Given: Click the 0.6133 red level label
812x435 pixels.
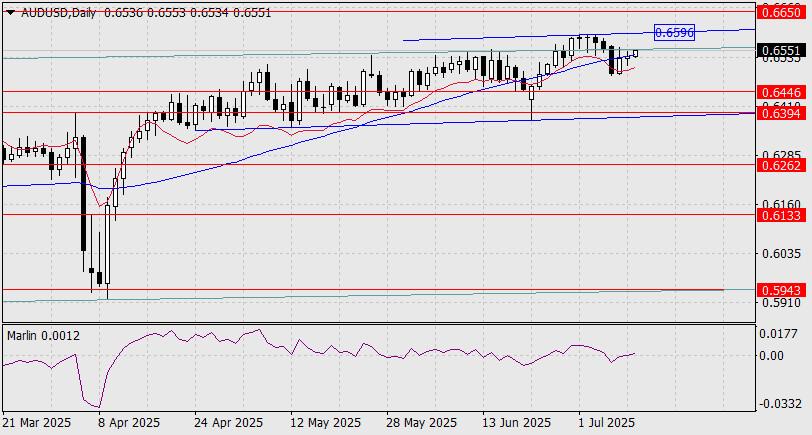Looking at the screenshot, I should (782, 215).
